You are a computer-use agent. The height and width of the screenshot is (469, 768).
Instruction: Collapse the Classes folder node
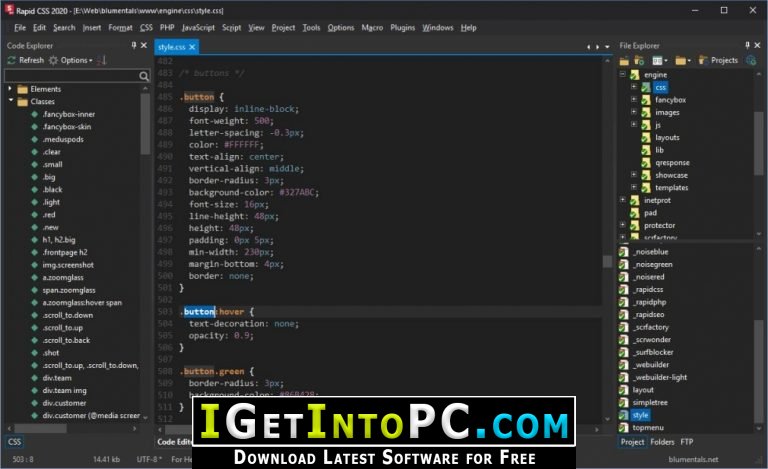10,100
